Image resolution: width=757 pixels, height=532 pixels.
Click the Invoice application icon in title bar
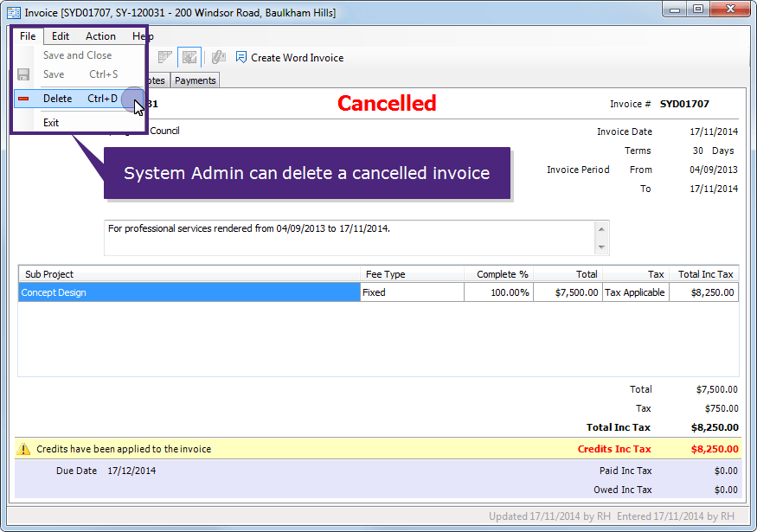[12, 11]
